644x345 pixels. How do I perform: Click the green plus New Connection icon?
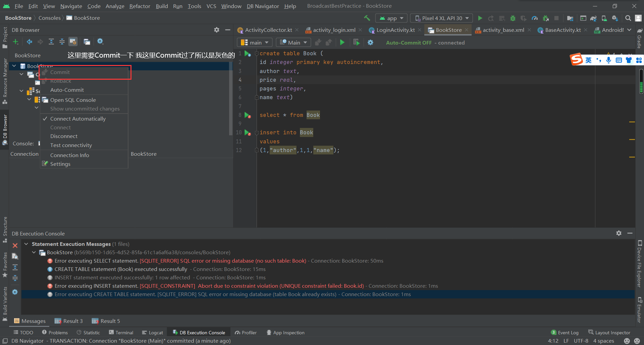pyautogui.click(x=15, y=42)
